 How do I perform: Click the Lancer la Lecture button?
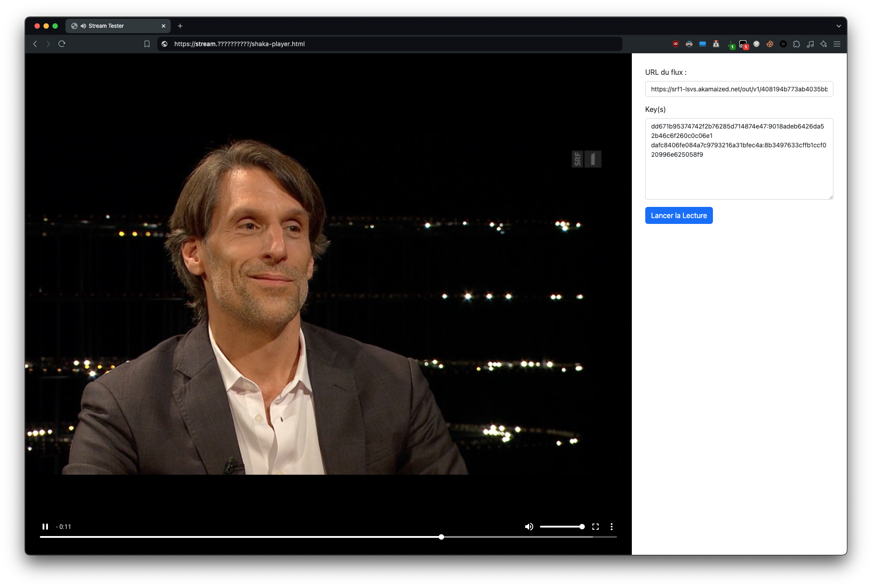click(678, 215)
